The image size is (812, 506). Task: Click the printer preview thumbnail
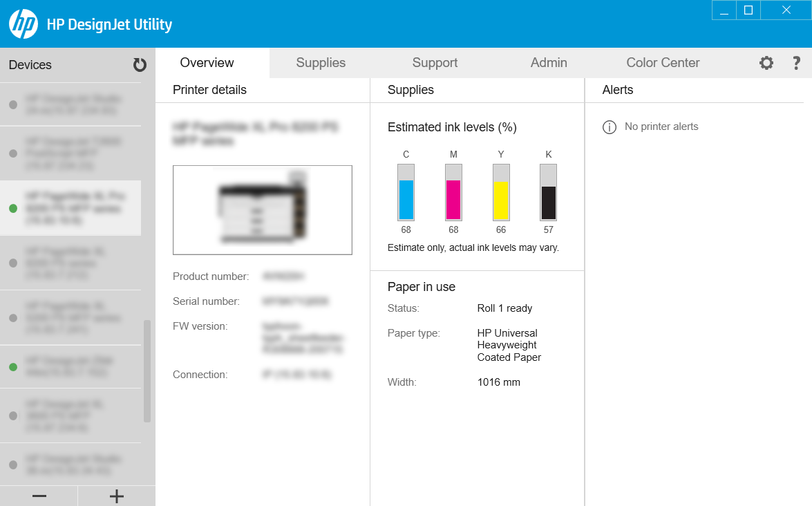click(x=263, y=209)
